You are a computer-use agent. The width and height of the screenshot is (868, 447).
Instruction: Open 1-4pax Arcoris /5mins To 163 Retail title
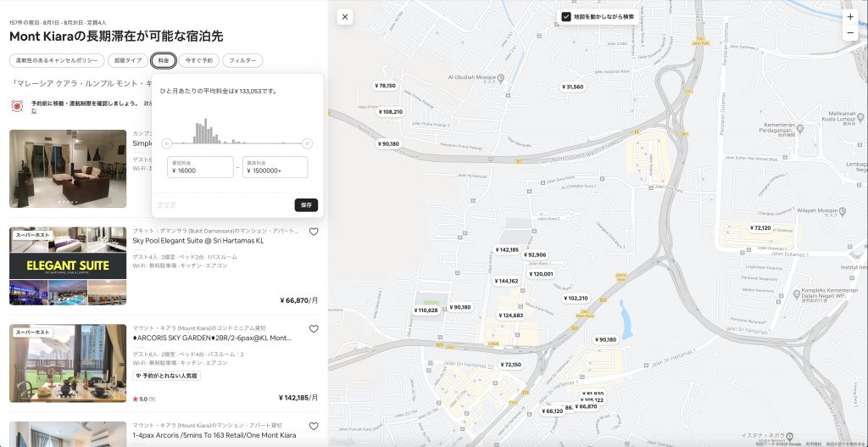pos(214,435)
